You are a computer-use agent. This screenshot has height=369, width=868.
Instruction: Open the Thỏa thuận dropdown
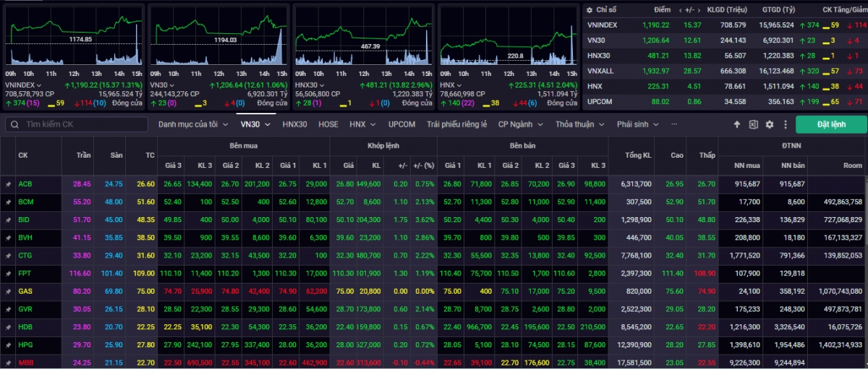click(579, 124)
